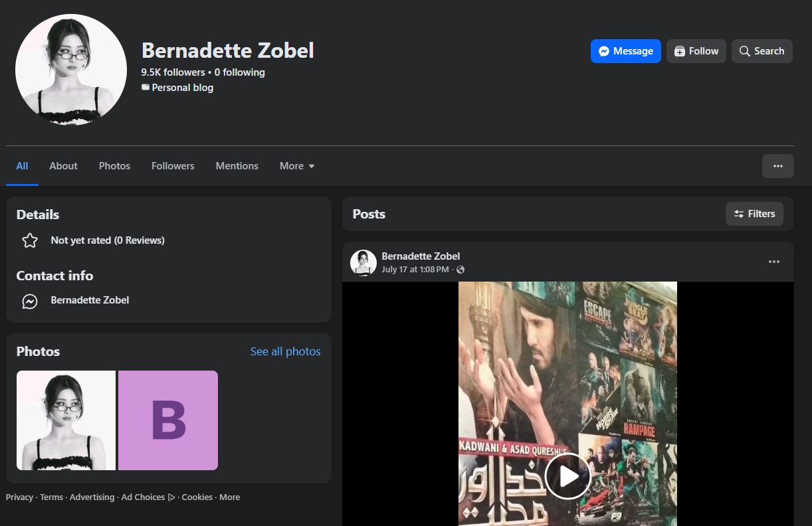This screenshot has height=526, width=812.
Task: Click the Posts heading
Action: (369, 214)
